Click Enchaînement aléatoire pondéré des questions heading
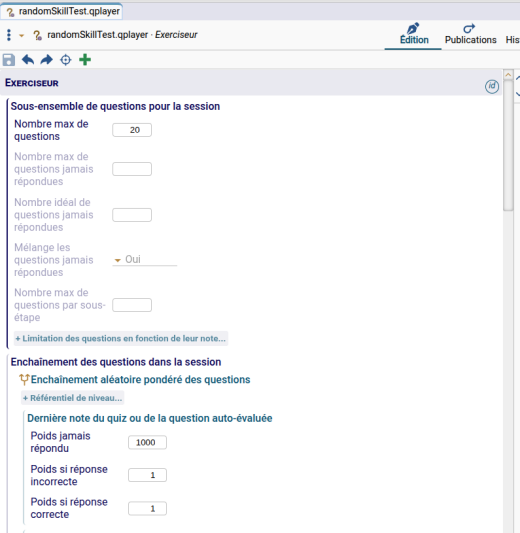Image resolution: width=520 pixels, height=533 pixels. point(140,380)
